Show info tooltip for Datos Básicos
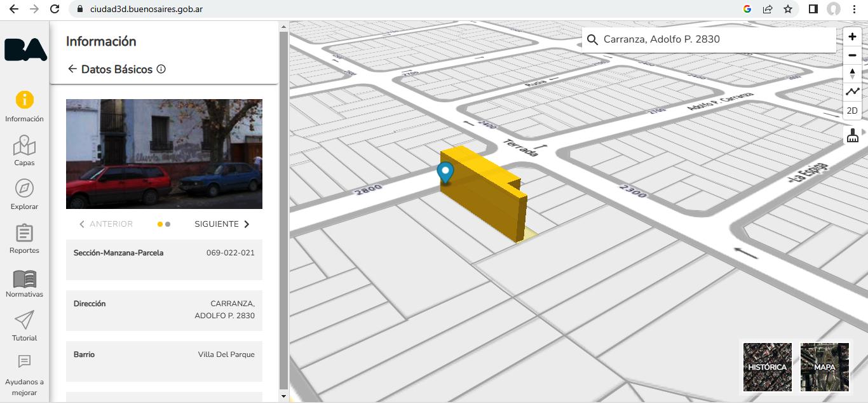Viewport: 868px width, 404px height. coord(161,69)
